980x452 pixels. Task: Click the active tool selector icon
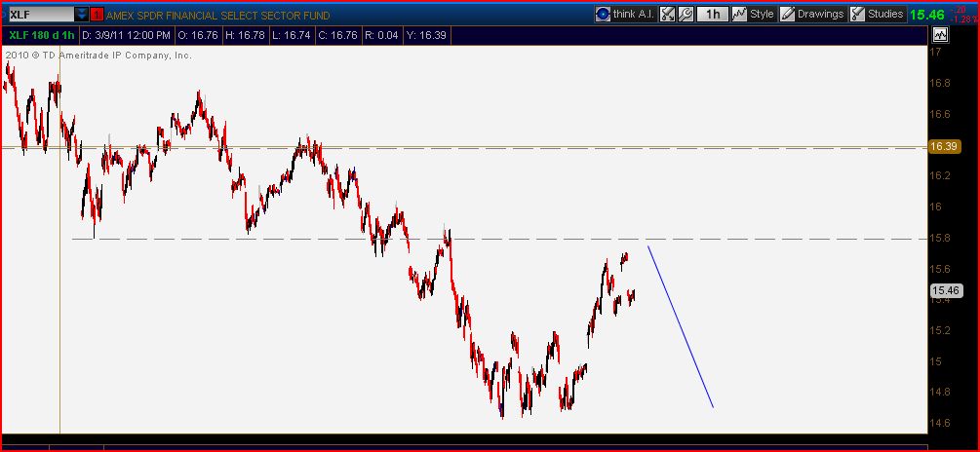point(668,14)
